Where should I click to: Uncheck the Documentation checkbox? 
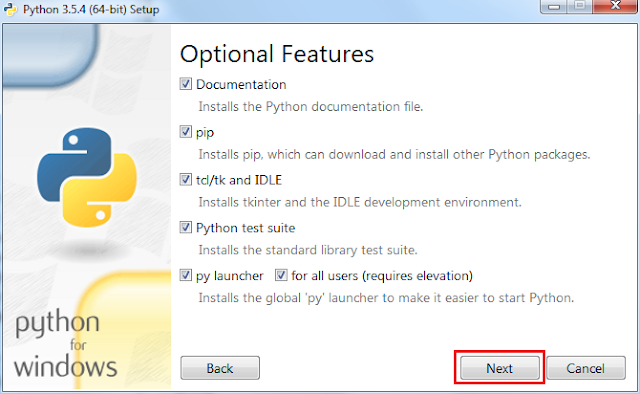click(185, 84)
